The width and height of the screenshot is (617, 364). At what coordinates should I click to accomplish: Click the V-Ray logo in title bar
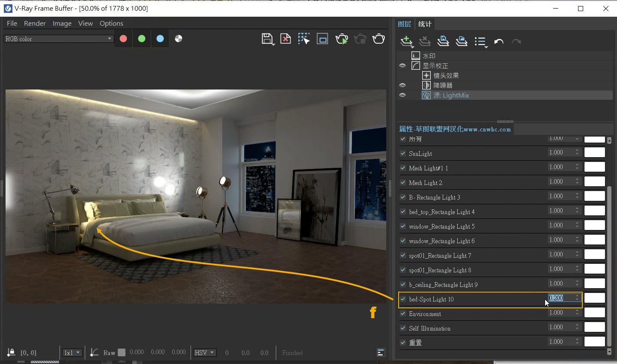coord(8,8)
